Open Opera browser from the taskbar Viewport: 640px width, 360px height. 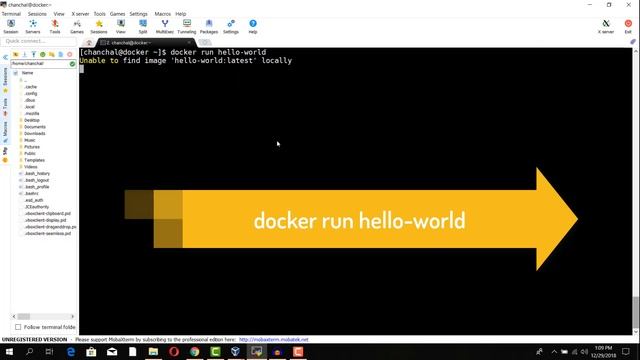pyautogui.click(x=174, y=351)
